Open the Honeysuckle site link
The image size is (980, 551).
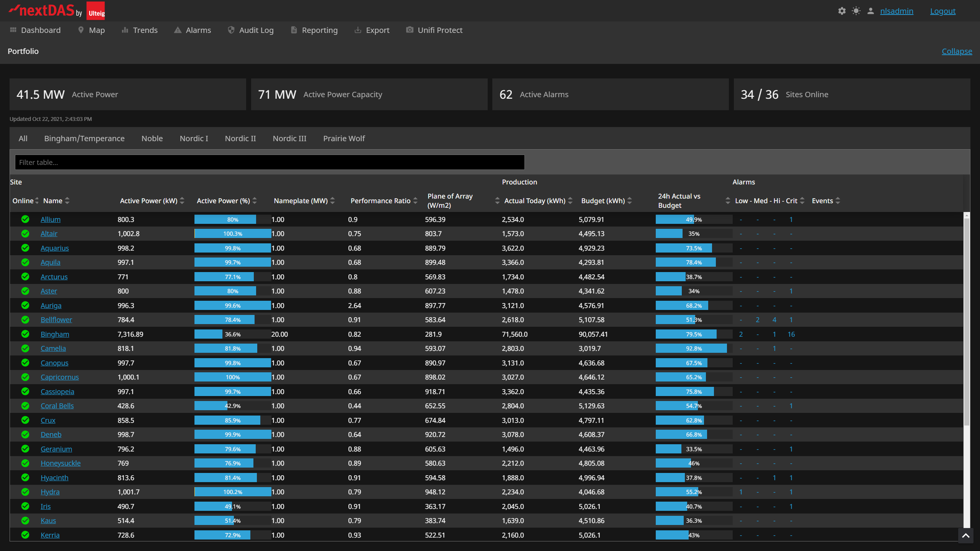pos(60,463)
